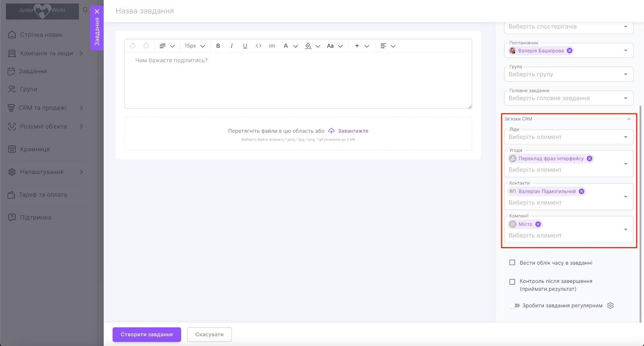The height and width of the screenshot is (346, 644).
Task: Open Крамниця in the sidebar
Action: click(x=35, y=149)
